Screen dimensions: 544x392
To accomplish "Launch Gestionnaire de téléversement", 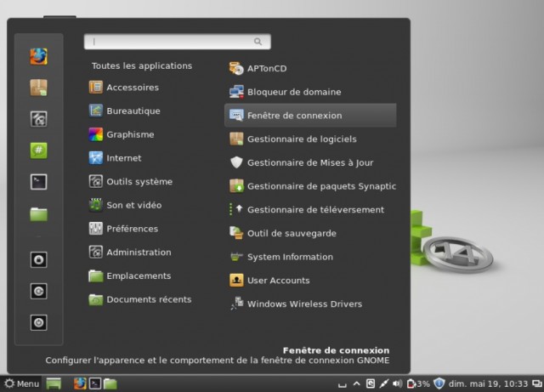I will [310, 210].
